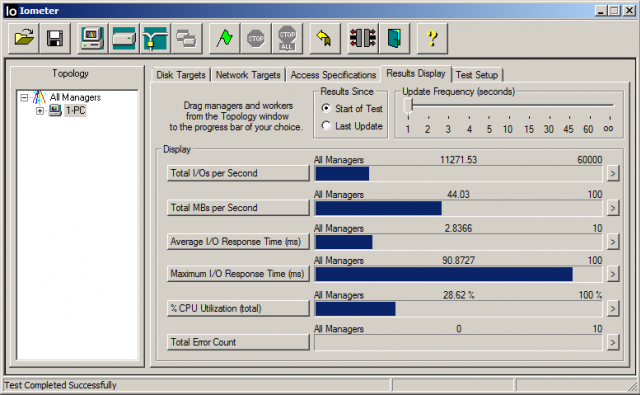Go to the Test Setup tab
Viewport: 640px width, 395px height.
coord(477,75)
